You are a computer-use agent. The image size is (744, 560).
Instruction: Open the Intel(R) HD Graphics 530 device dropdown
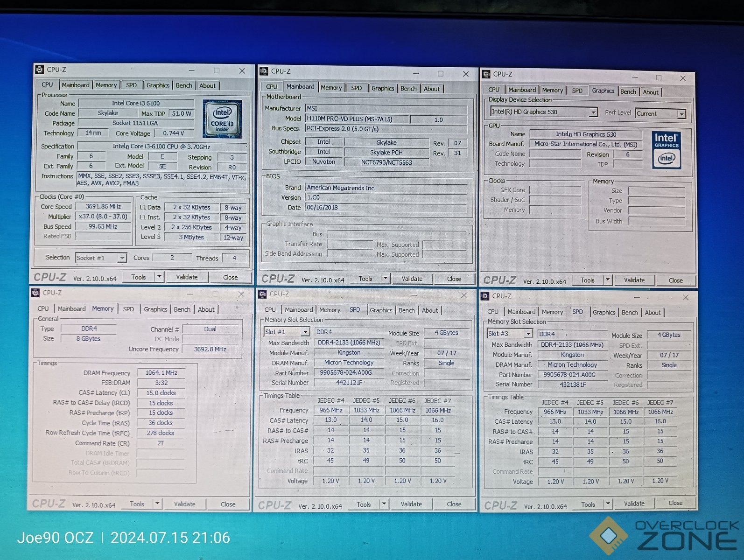tap(593, 112)
